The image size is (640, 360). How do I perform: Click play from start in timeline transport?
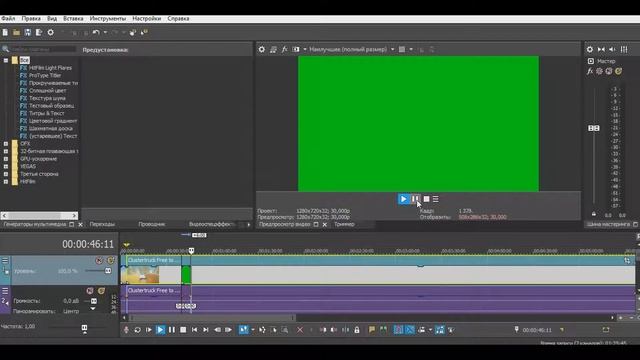(149, 330)
